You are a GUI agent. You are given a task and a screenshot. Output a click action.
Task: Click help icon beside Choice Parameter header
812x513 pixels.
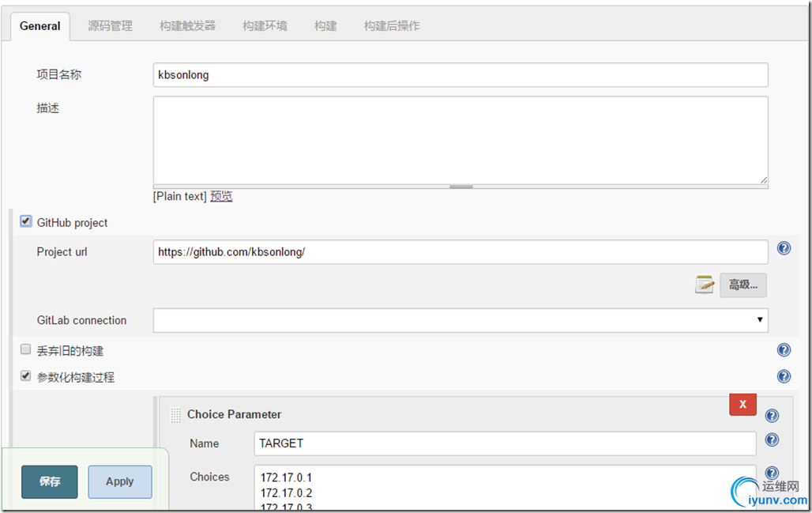[772, 416]
